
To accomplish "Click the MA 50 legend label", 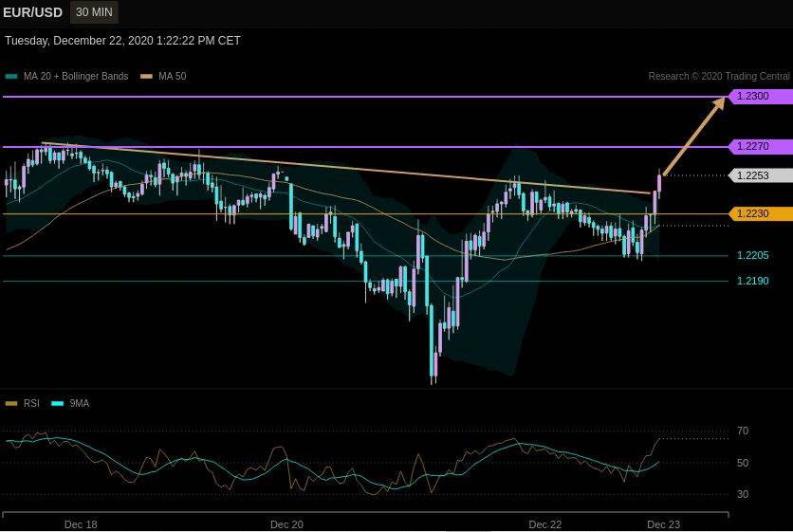I will click(172, 77).
